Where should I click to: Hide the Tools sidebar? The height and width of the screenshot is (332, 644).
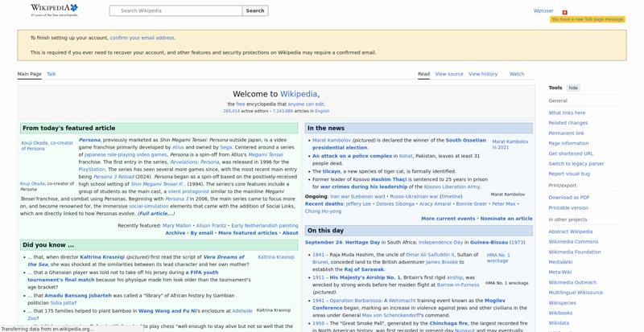573,88
